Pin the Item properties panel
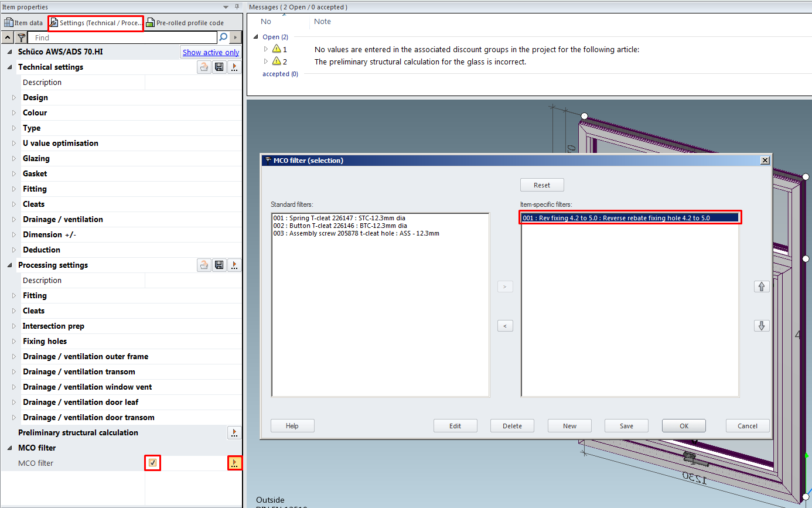 pos(237,6)
